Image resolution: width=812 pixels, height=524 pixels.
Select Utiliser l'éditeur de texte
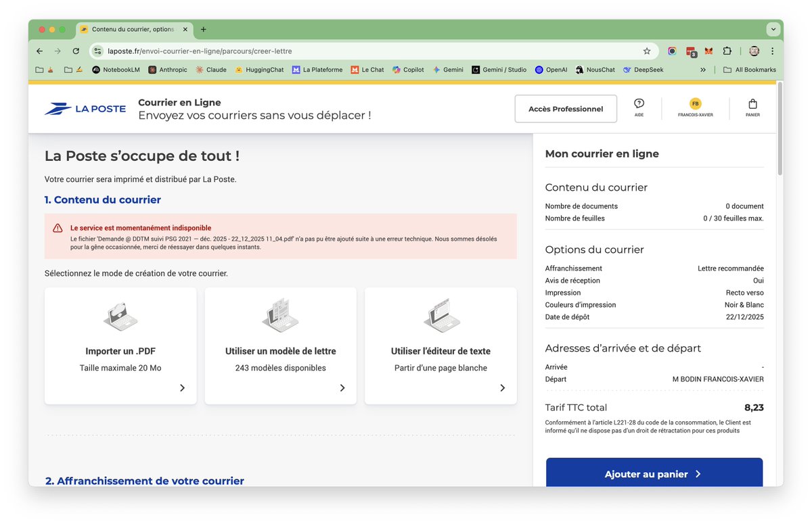click(x=441, y=346)
